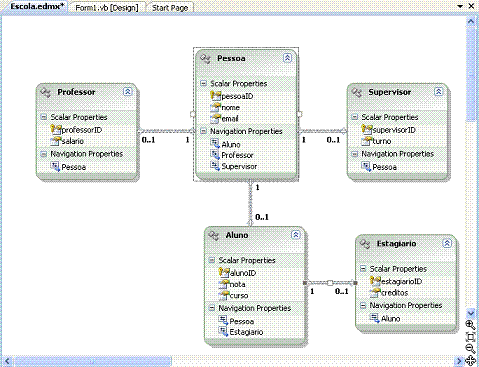
Task: Select the turno property icon
Action: click(x=367, y=141)
